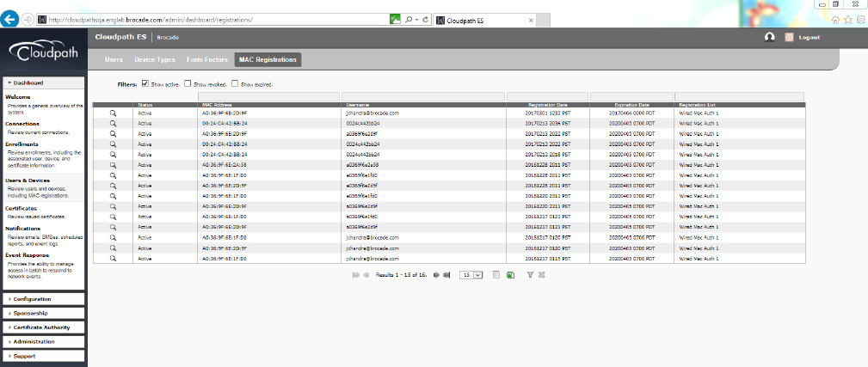
Task: Open details magnifier for A0:36:9F:6E:2A:58 row
Action: [x=113, y=165]
